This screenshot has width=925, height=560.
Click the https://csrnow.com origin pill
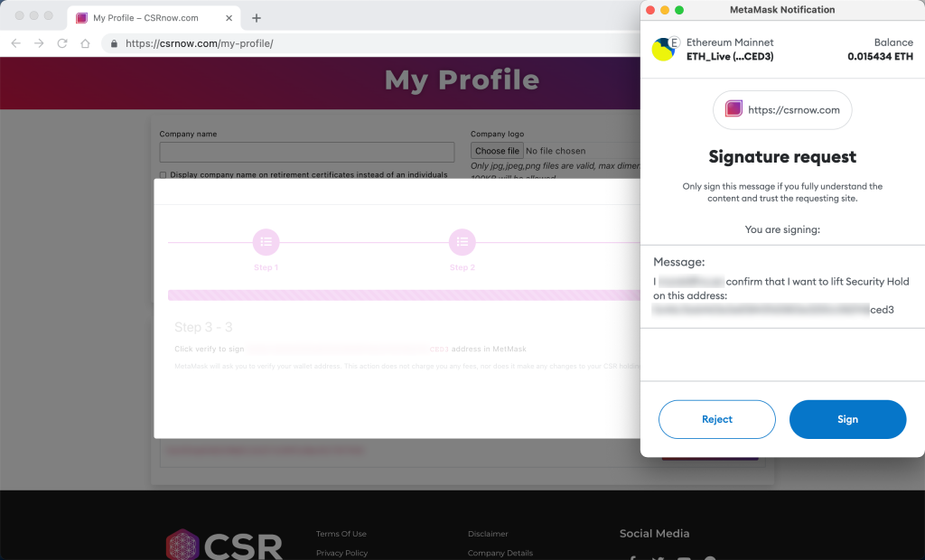[x=782, y=110]
